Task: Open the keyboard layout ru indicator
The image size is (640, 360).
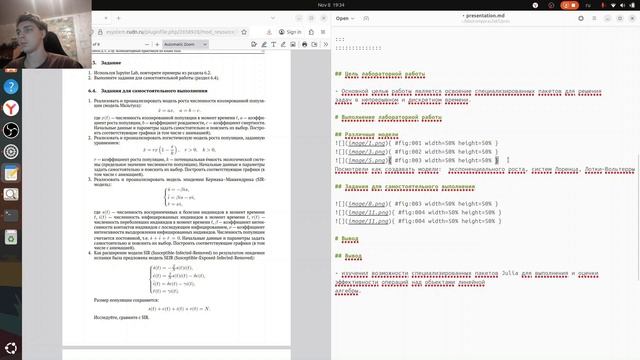Action: click(588, 5)
